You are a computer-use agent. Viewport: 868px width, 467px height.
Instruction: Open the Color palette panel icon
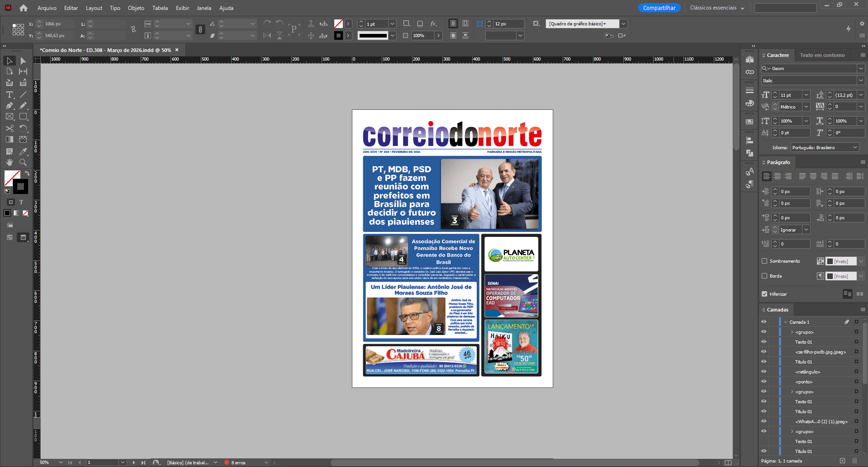coord(749,103)
